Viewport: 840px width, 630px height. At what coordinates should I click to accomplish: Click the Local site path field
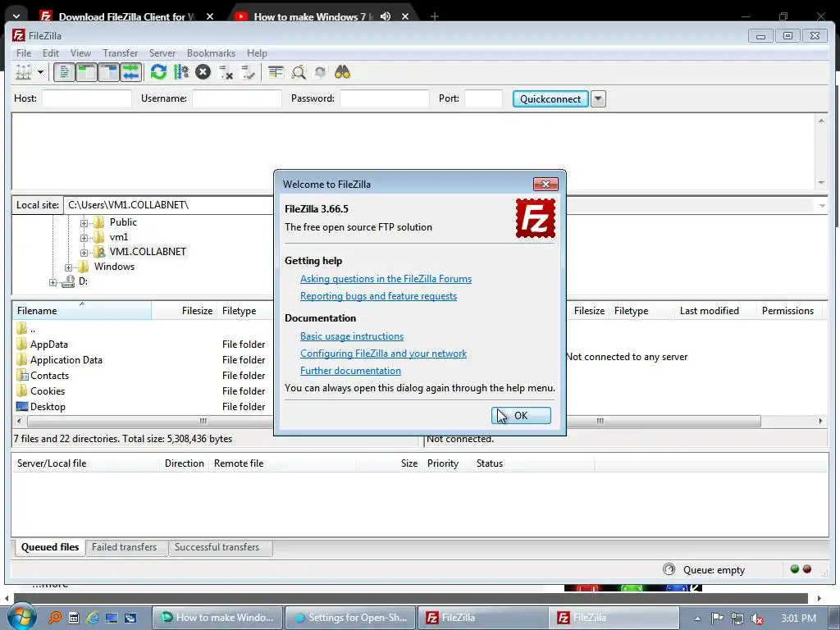click(167, 205)
